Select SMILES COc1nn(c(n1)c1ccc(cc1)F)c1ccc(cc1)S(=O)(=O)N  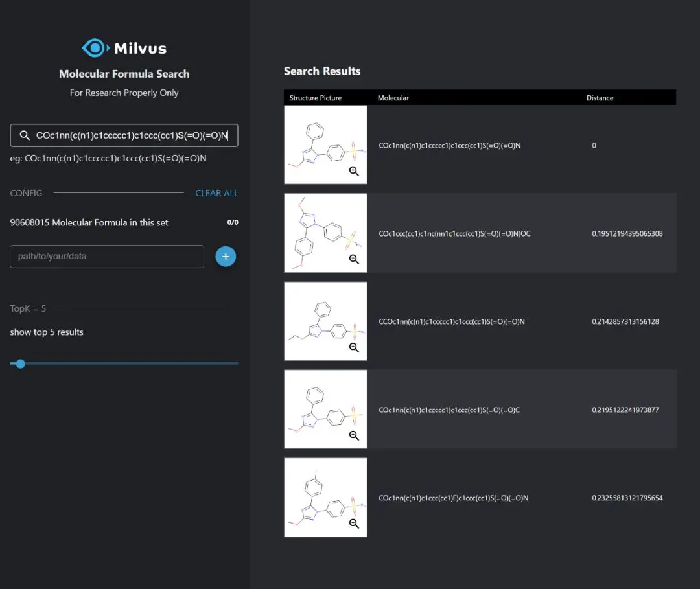click(x=454, y=498)
